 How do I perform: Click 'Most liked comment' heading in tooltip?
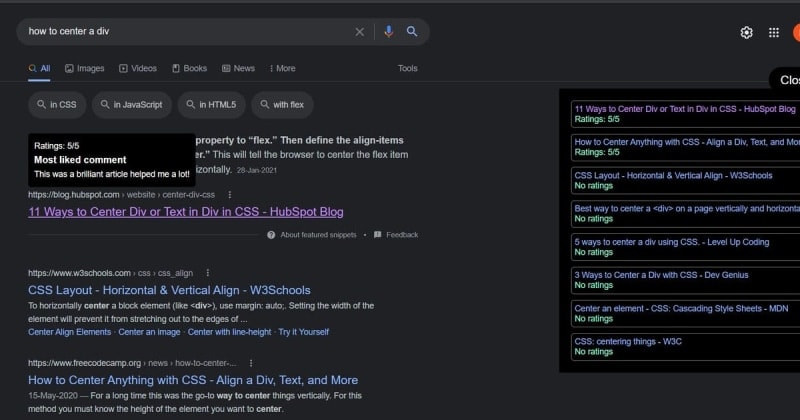pyautogui.click(x=80, y=160)
